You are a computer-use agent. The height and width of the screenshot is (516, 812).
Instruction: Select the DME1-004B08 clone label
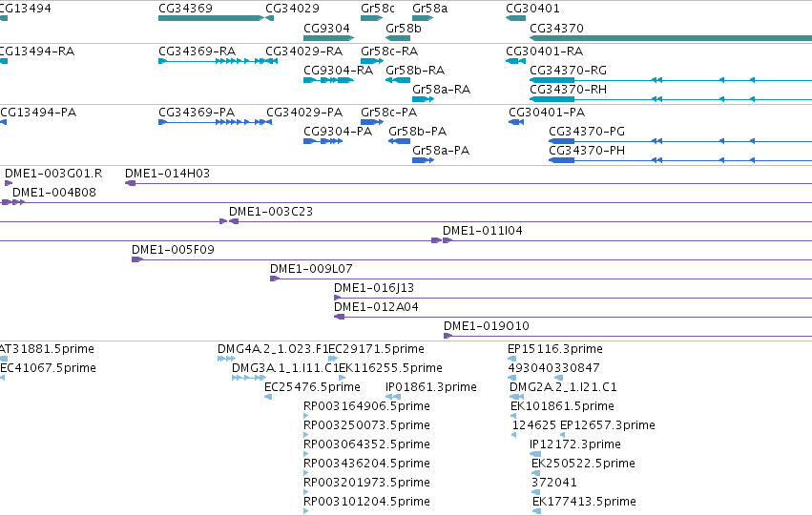point(54,193)
